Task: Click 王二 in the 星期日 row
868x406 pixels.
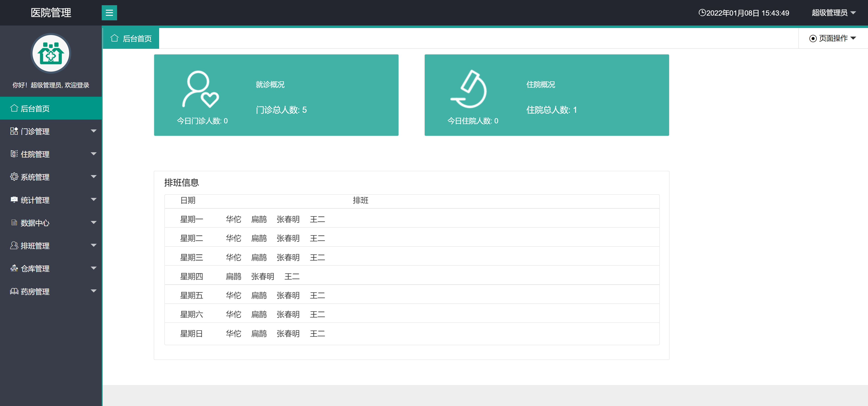Action: [317, 333]
